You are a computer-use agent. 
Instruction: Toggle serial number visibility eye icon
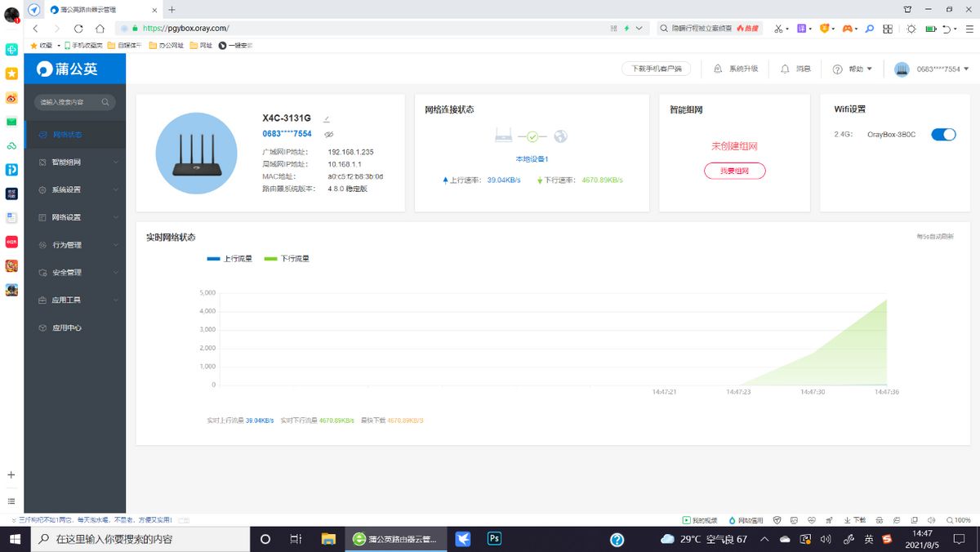(x=327, y=134)
